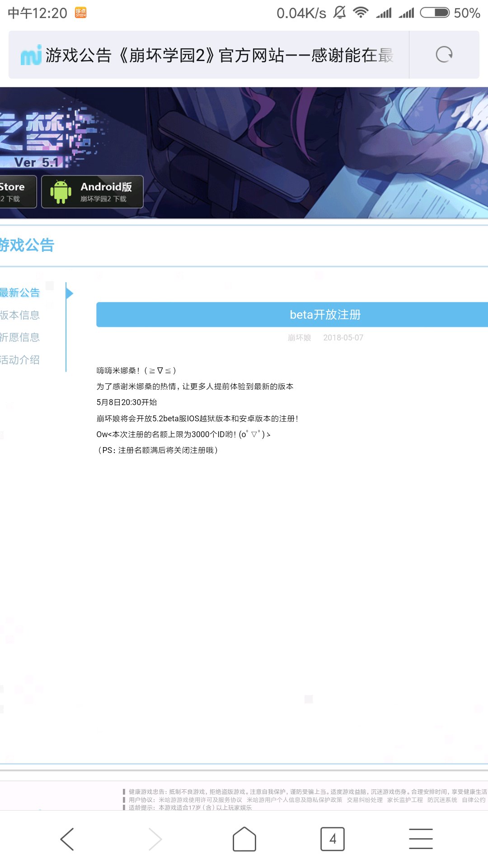Tap the Wi-Fi status icon
This screenshot has height=868, width=488.
(x=361, y=13)
